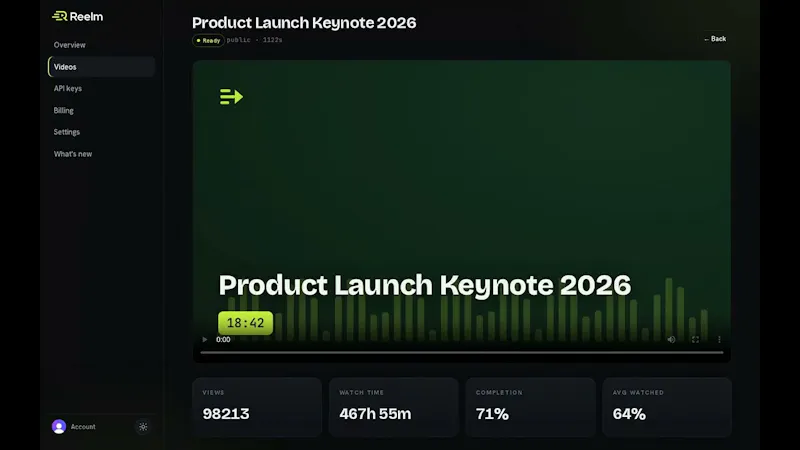Select the Views stat card 98213

pos(257,407)
